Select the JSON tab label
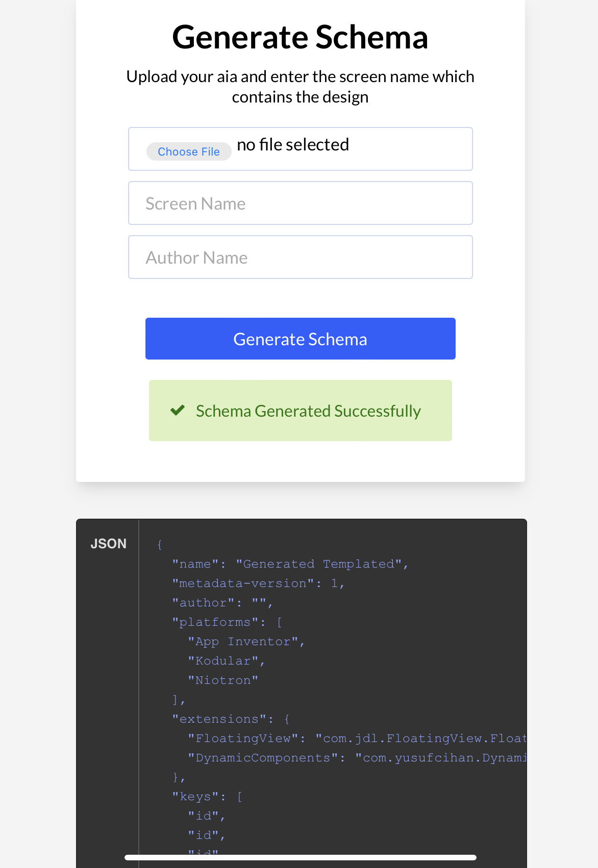 (109, 544)
